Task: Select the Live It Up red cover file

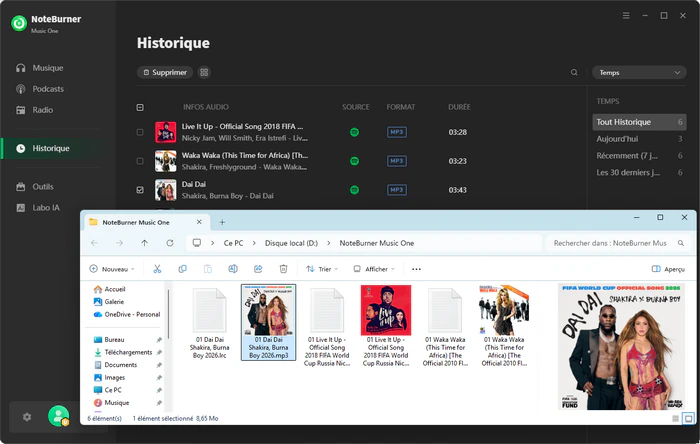Action: [386, 327]
